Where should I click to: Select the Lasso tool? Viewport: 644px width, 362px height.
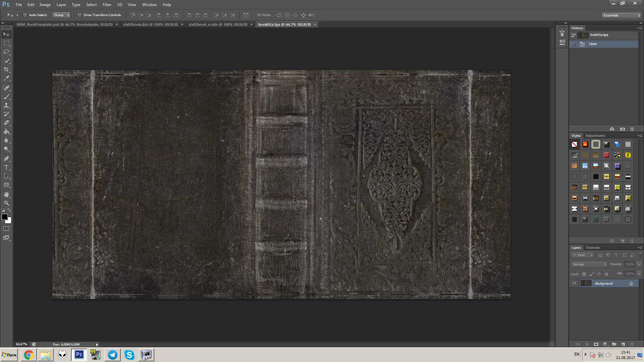click(x=7, y=52)
